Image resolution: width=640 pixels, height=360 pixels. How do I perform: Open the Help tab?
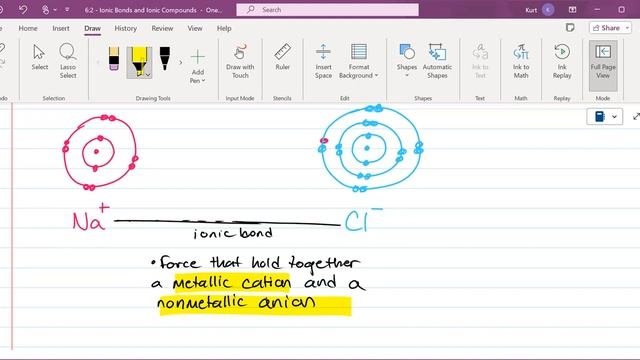click(x=224, y=28)
